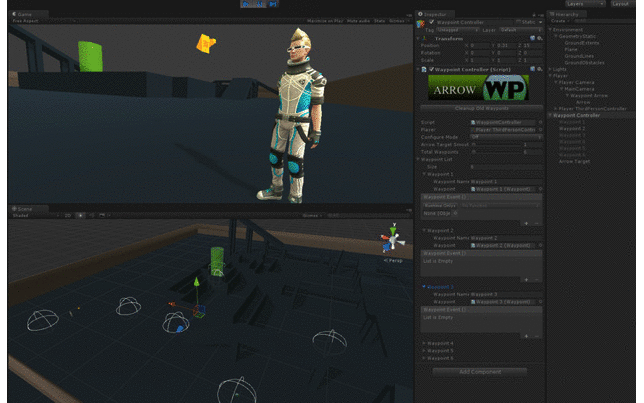Screen dimensions: 644x403
Task: Click Rotation Z field
Action: pos(533,53)
